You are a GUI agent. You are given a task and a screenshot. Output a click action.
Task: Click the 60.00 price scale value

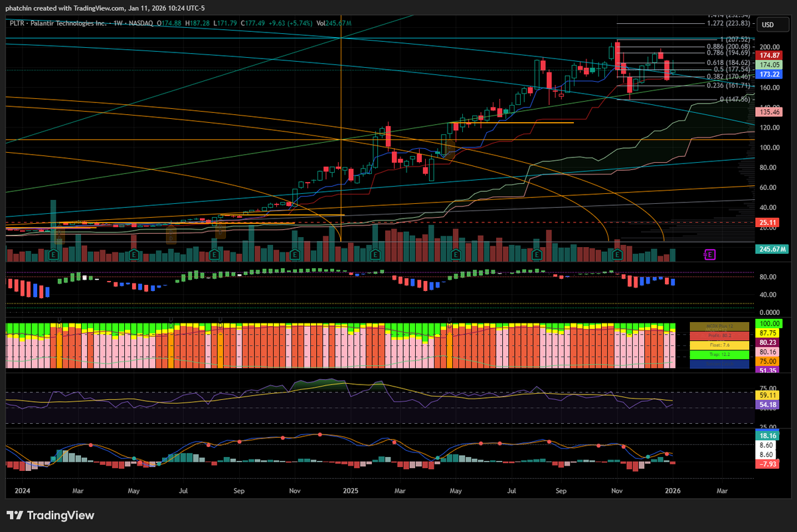[768, 188]
